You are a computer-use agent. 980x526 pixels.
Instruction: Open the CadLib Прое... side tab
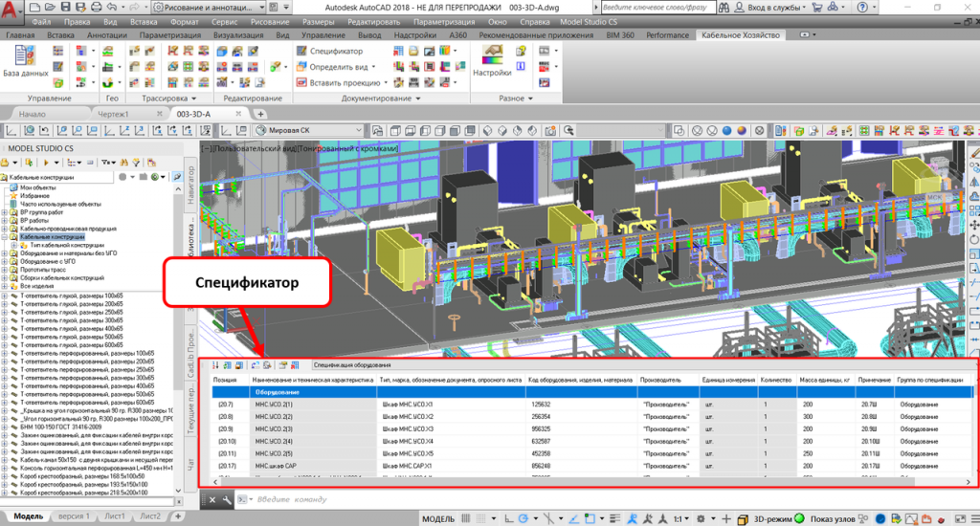[190, 353]
